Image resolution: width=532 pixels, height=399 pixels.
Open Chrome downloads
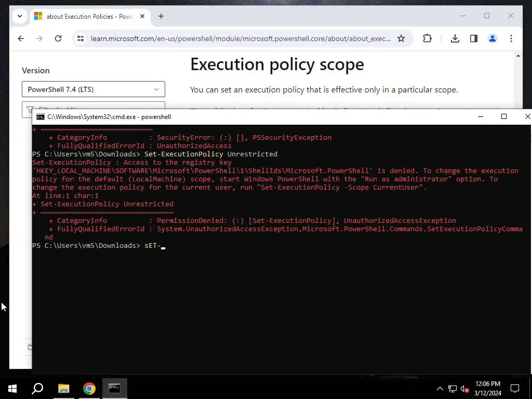pyautogui.click(x=455, y=38)
